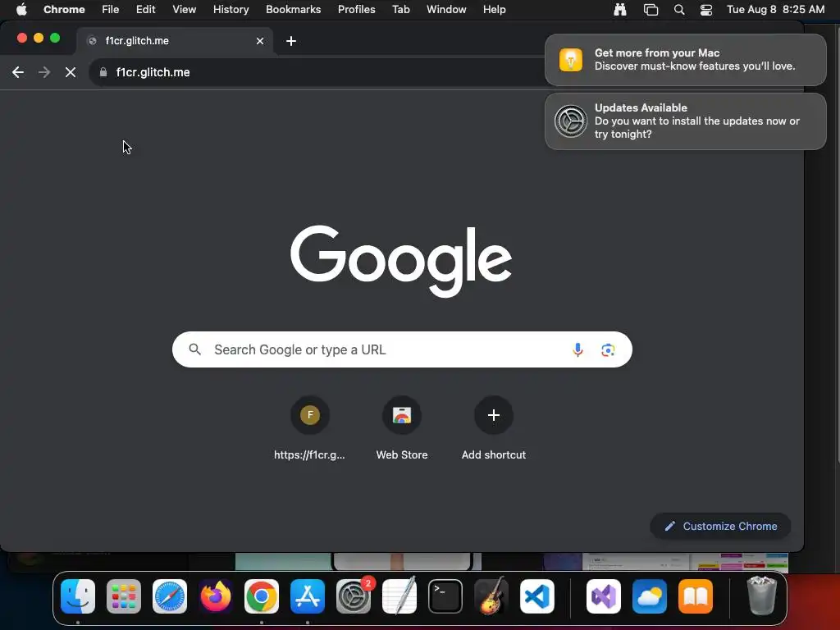Open the History menu

point(231,10)
